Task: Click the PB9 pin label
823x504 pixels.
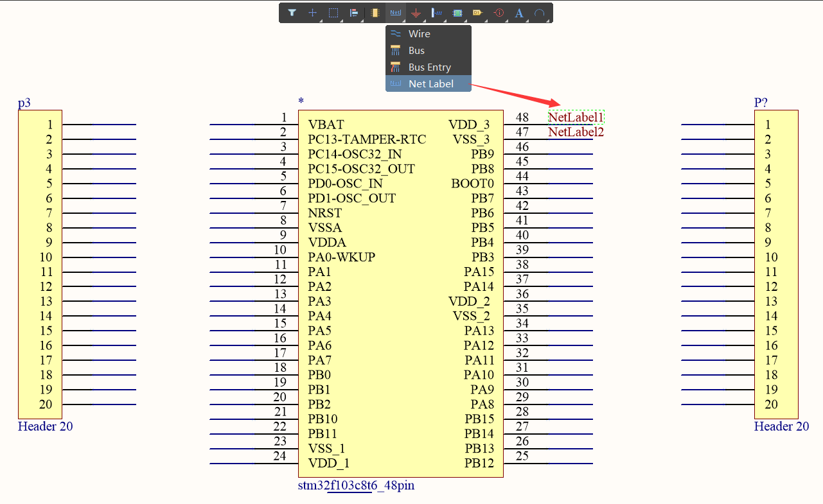Action: click(x=482, y=154)
